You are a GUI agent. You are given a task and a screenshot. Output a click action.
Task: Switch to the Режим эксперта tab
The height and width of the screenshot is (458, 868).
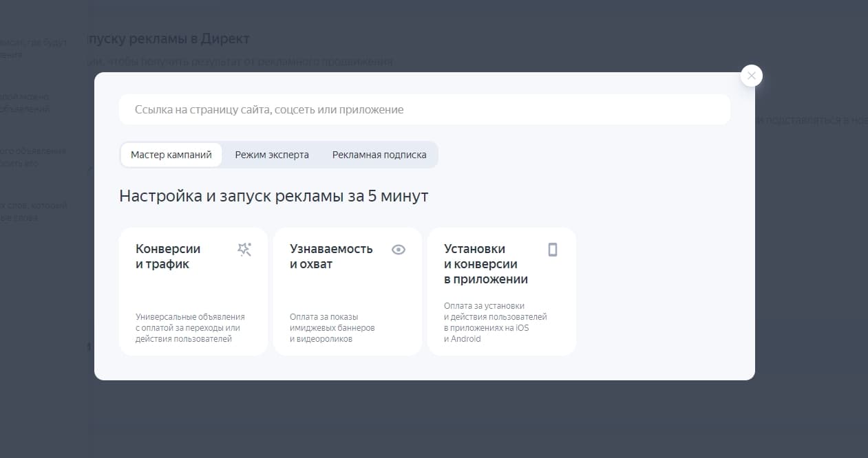click(x=271, y=154)
